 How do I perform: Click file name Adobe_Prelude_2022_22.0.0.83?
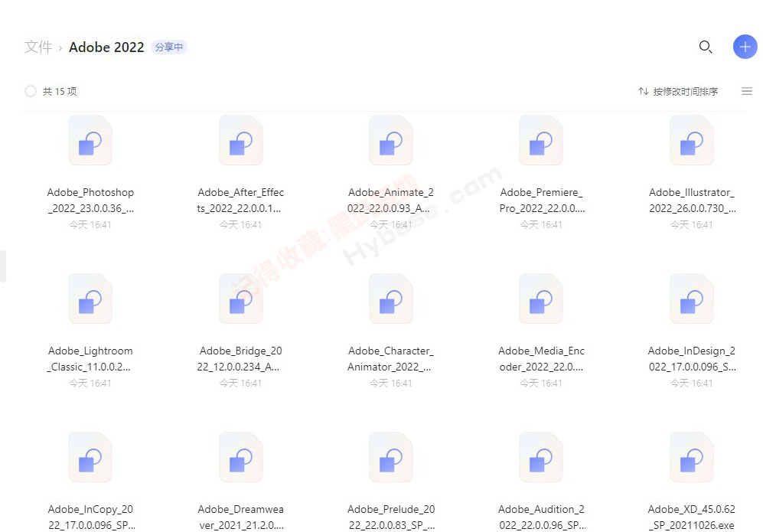pos(391,517)
